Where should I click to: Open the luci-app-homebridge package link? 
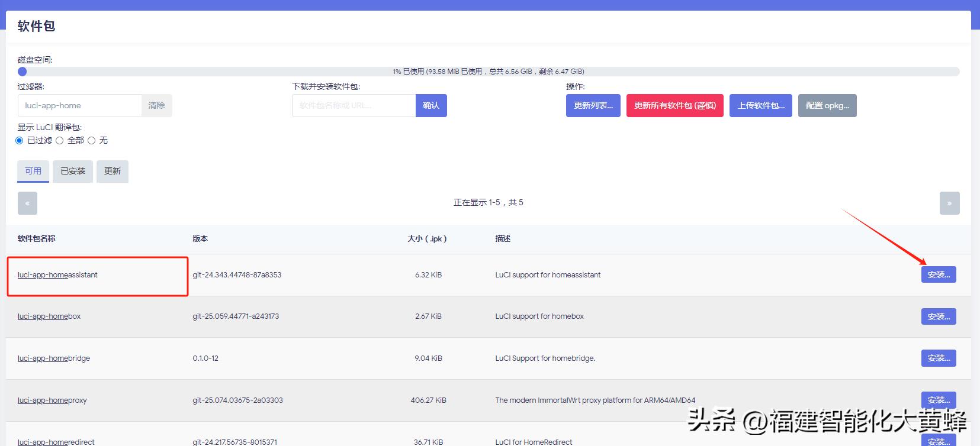(x=54, y=358)
